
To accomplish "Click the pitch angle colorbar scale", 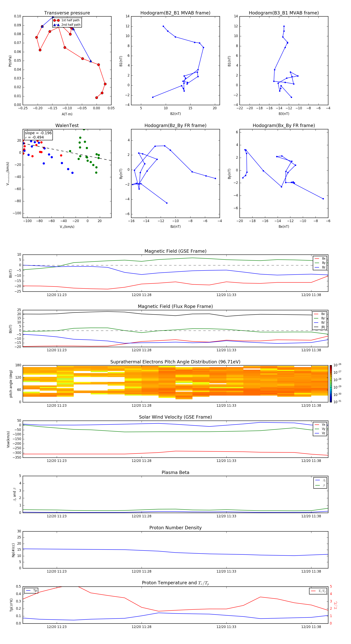I will pos(331,384).
